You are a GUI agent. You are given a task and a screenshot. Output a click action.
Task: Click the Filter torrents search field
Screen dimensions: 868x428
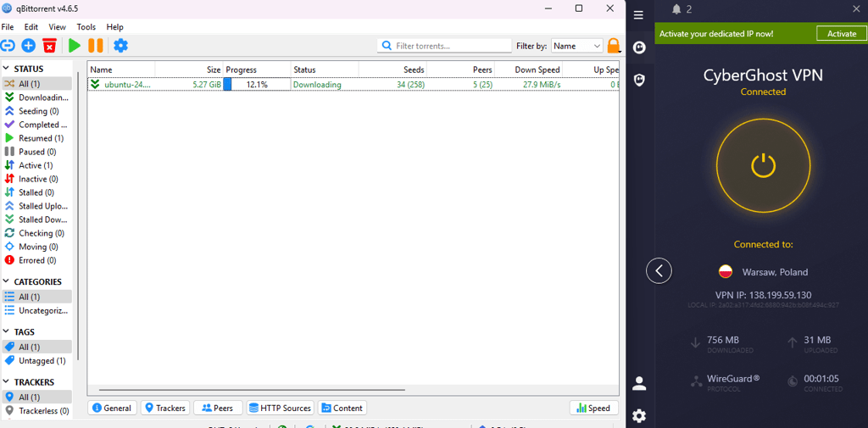444,46
